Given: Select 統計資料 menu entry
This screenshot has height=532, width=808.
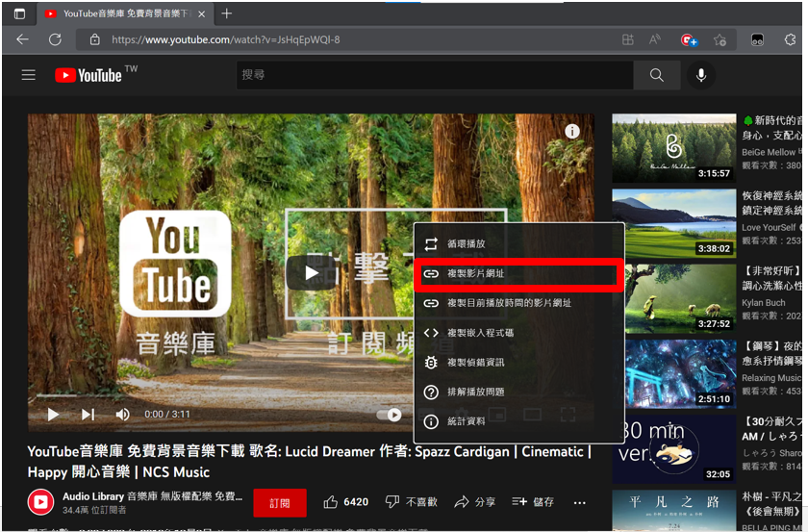Looking at the screenshot, I should pyautogui.click(x=518, y=421).
